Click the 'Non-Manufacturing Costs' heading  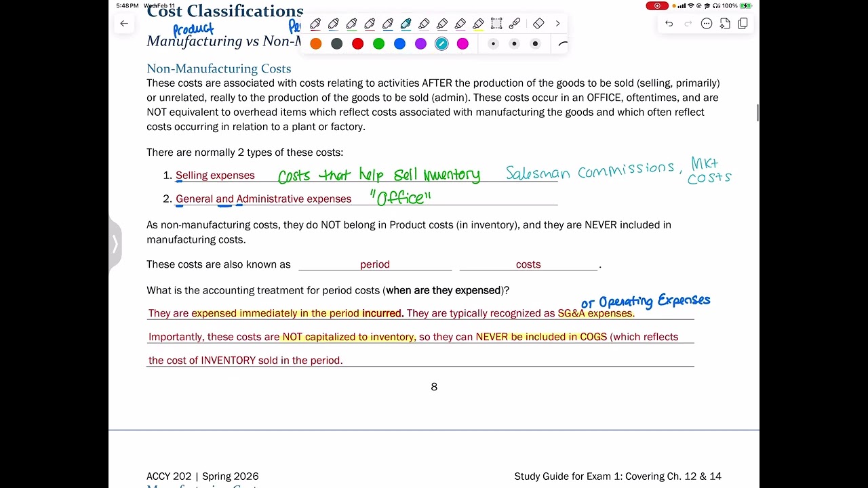(x=219, y=68)
